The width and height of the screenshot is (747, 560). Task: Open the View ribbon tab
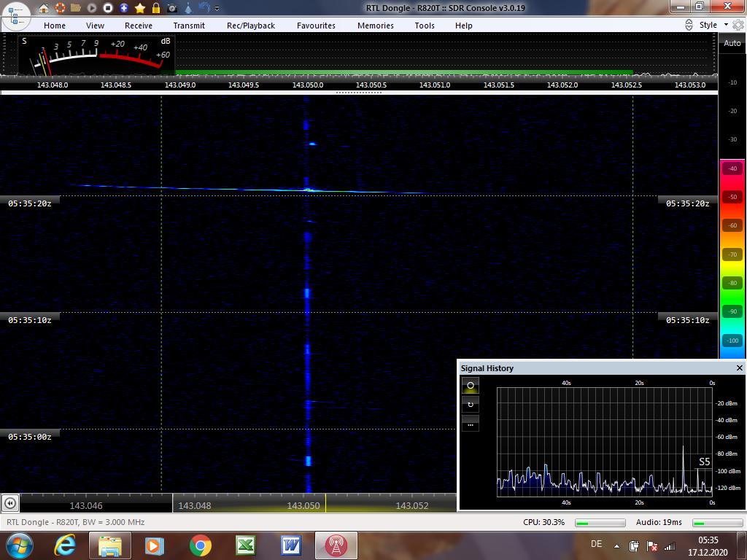coord(96,26)
